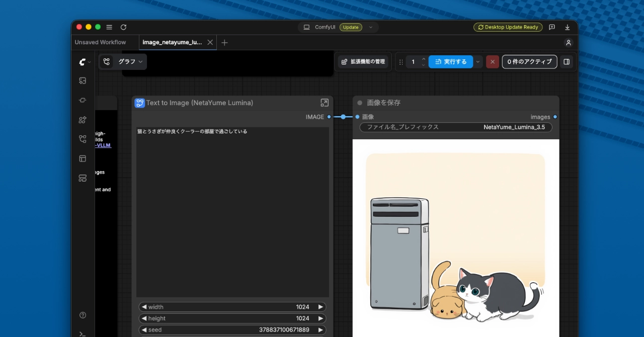Collapse 画像を保存 node via gray dot
The height and width of the screenshot is (337, 644).
click(x=360, y=103)
